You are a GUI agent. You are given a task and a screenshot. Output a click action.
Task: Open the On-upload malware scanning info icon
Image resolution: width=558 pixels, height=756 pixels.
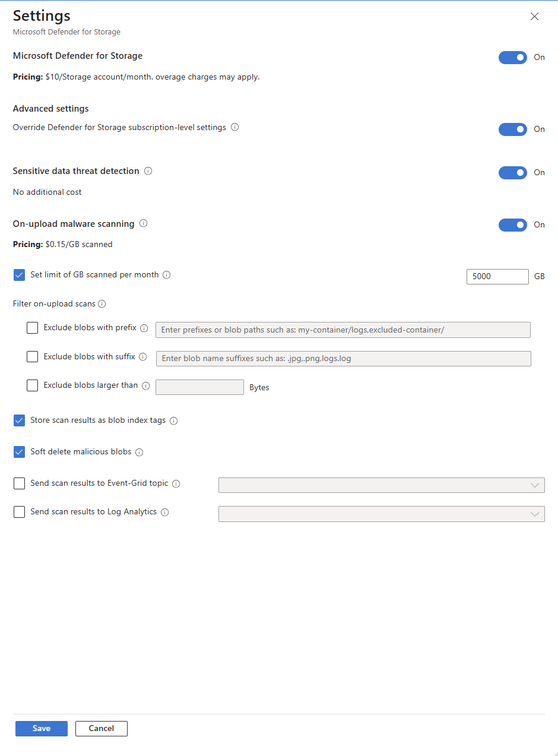143,224
